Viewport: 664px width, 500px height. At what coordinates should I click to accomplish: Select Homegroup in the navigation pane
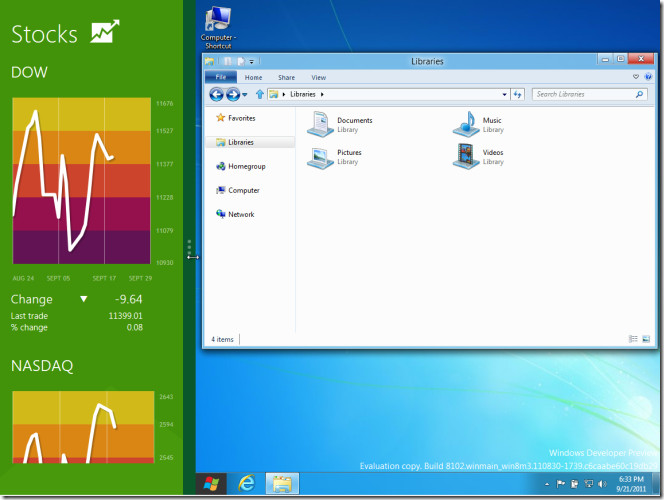click(x=246, y=166)
